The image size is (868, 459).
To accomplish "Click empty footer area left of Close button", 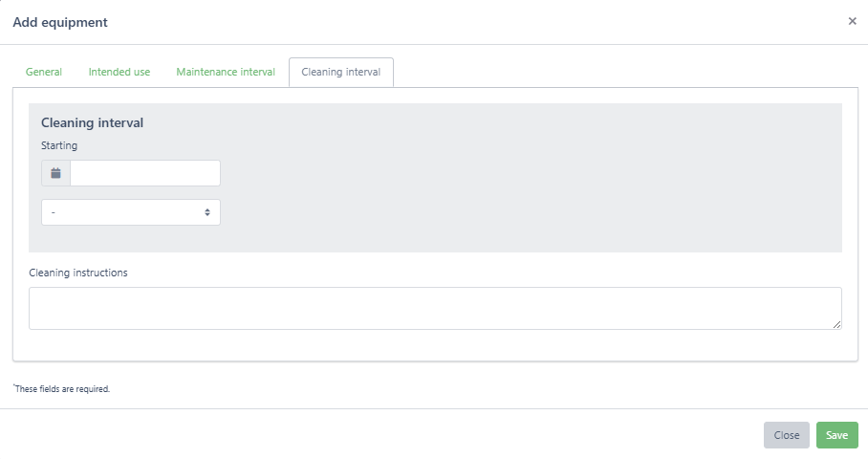I will tap(382, 435).
